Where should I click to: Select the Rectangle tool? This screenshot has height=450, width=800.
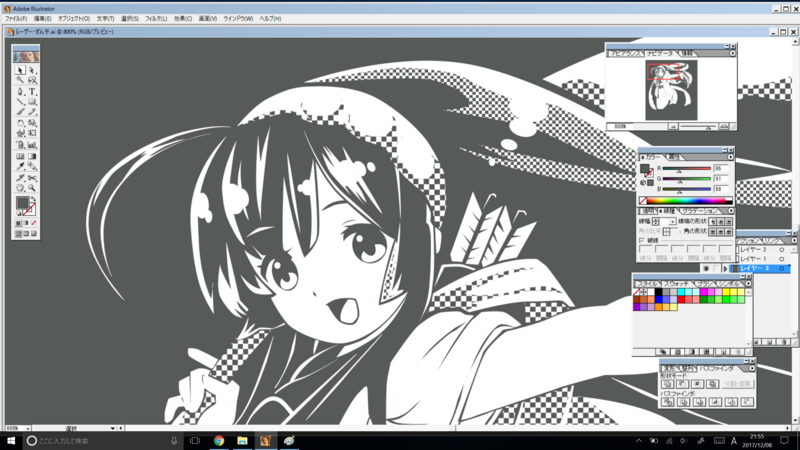click(x=32, y=102)
